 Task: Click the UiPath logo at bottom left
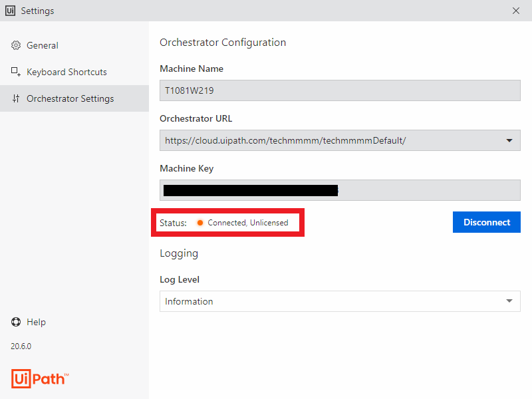tap(40, 378)
